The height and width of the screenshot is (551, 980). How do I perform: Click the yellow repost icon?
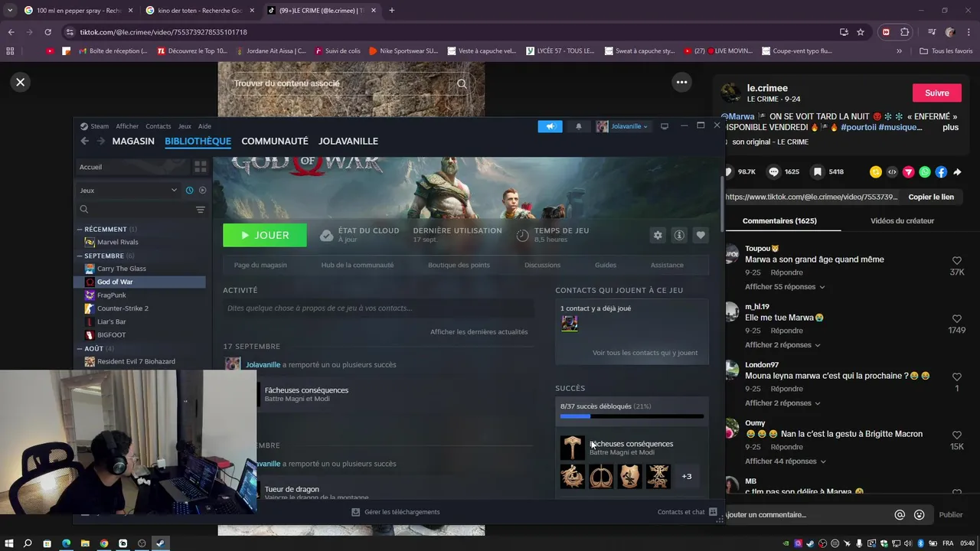[x=876, y=172]
